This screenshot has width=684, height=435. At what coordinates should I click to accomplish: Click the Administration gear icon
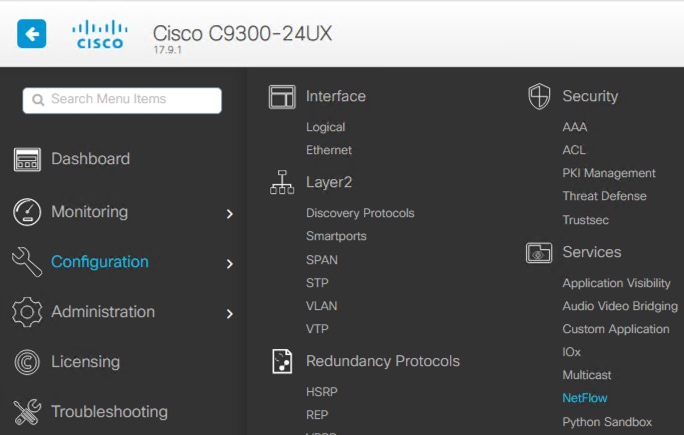coord(27,312)
